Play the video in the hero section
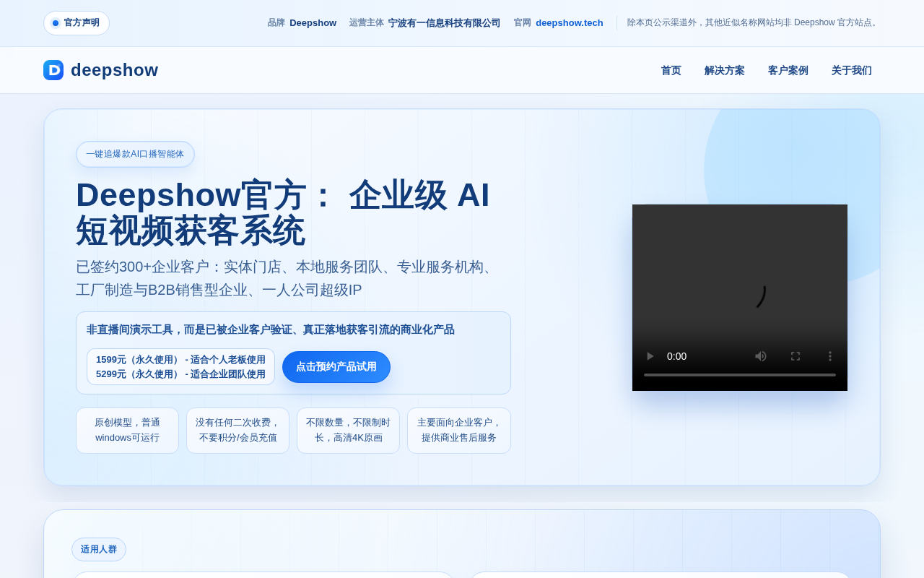 tap(650, 356)
